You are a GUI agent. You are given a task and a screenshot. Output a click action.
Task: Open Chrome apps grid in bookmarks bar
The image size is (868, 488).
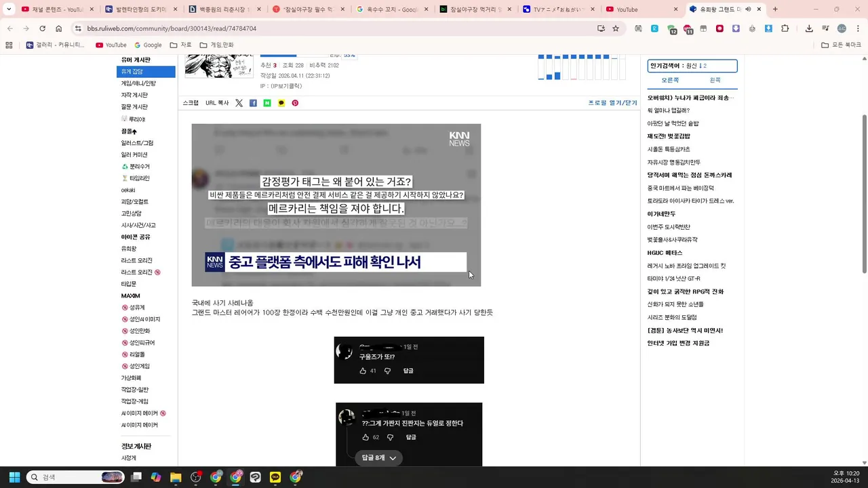click(9, 45)
